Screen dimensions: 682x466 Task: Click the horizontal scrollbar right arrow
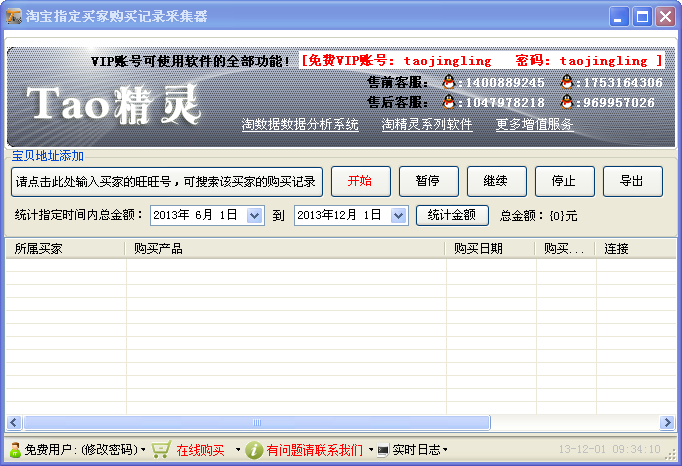click(668, 422)
